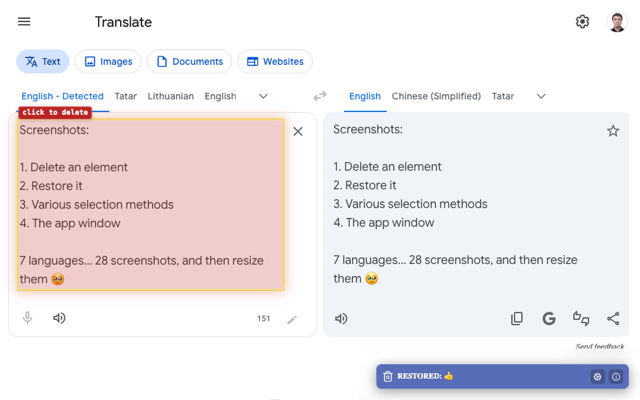Choose English as source language
This screenshot has height=400, width=640.
tap(220, 96)
